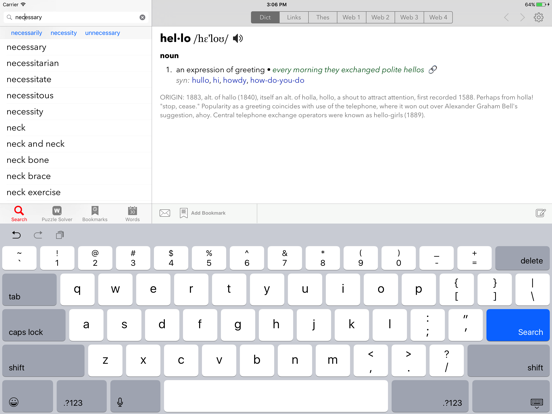Select the suggestion unnecessary

point(102,33)
